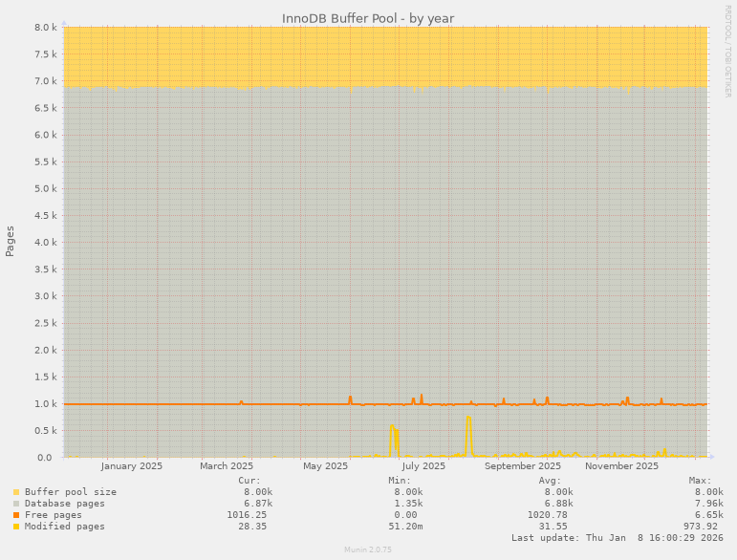Image resolution: width=737 pixels, height=560 pixels.
Task: Click the Max: column header
Action: click(x=701, y=481)
